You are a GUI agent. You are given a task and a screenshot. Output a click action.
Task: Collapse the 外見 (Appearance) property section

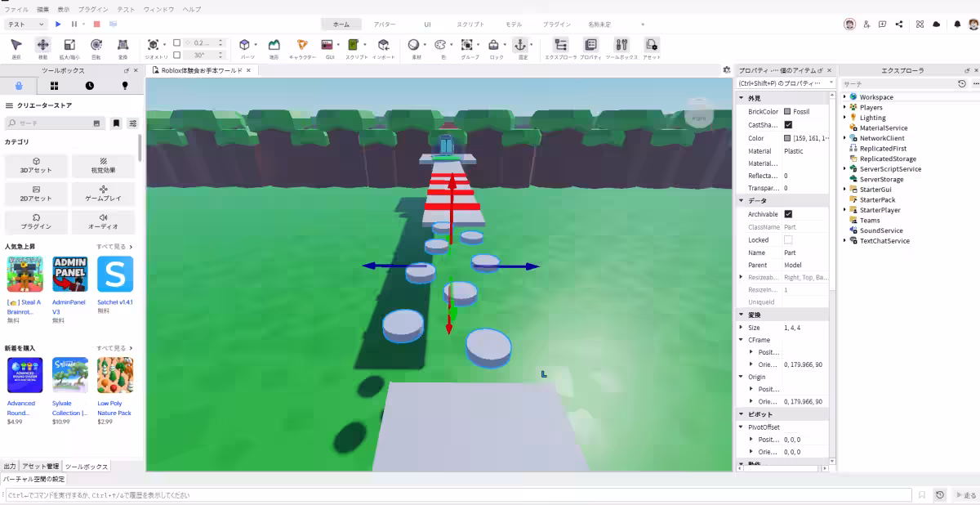pyautogui.click(x=742, y=98)
